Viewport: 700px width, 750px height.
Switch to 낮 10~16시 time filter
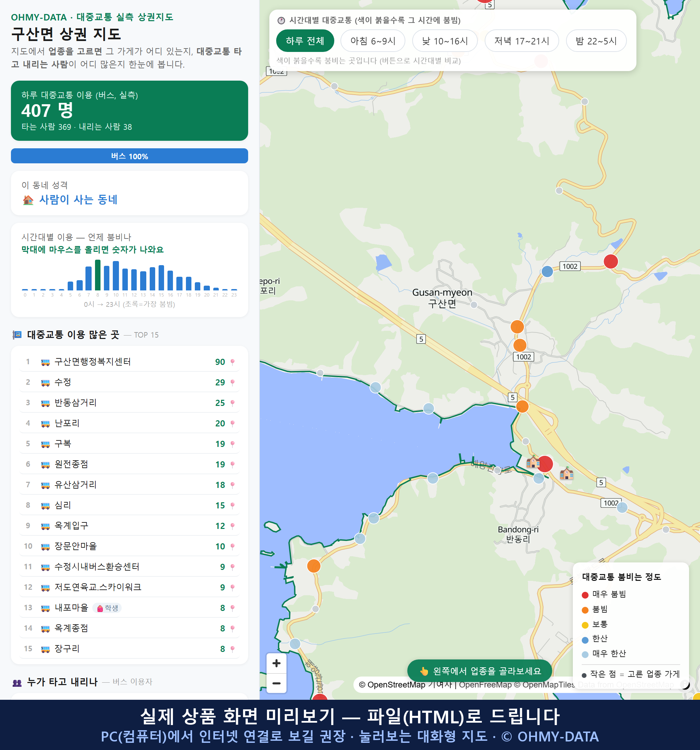click(445, 41)
